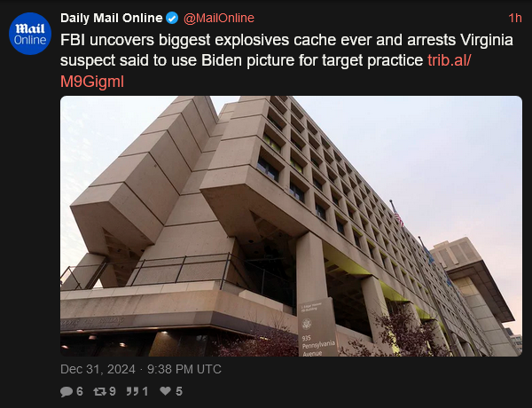Click the reply speech bubble icon
This screenshot has height=408, width=532.
[x=66, y=391]
